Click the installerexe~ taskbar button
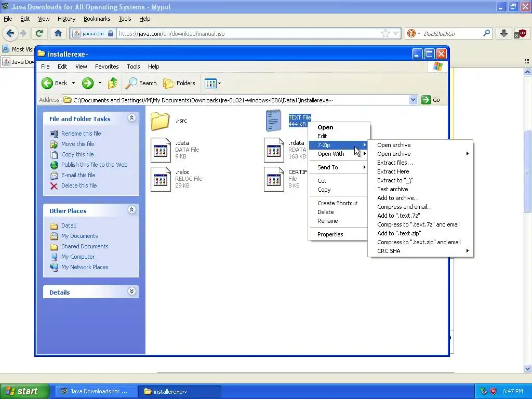Image resolution: width=532 pixels, height=399 pixels. point(180,392)
